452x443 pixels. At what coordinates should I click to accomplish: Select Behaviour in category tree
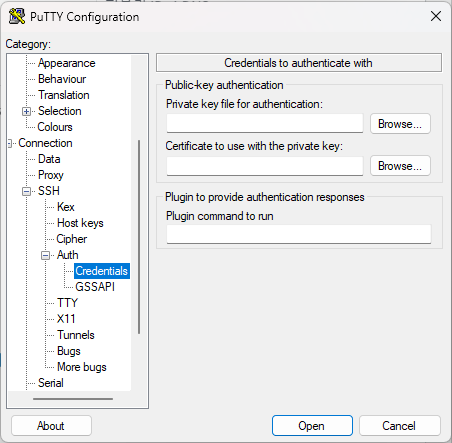click(x=62, y=79)
